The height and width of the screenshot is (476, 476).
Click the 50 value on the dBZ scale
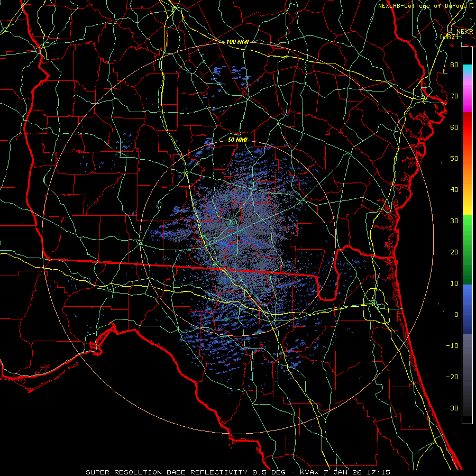(454, 159)
